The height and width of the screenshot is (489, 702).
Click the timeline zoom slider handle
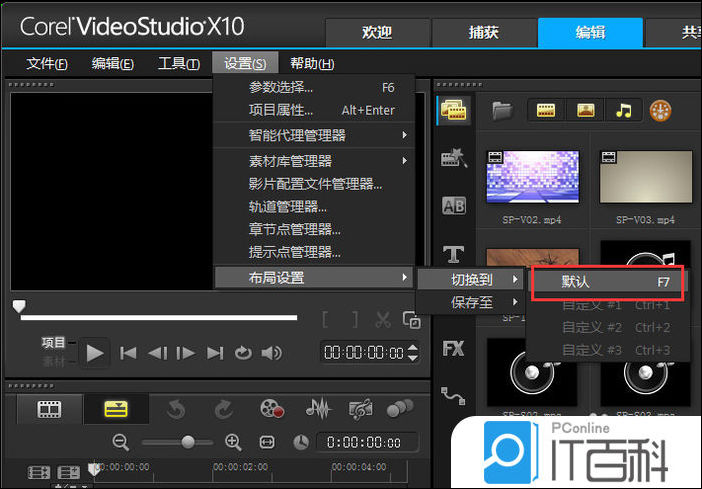pos(188,442)
